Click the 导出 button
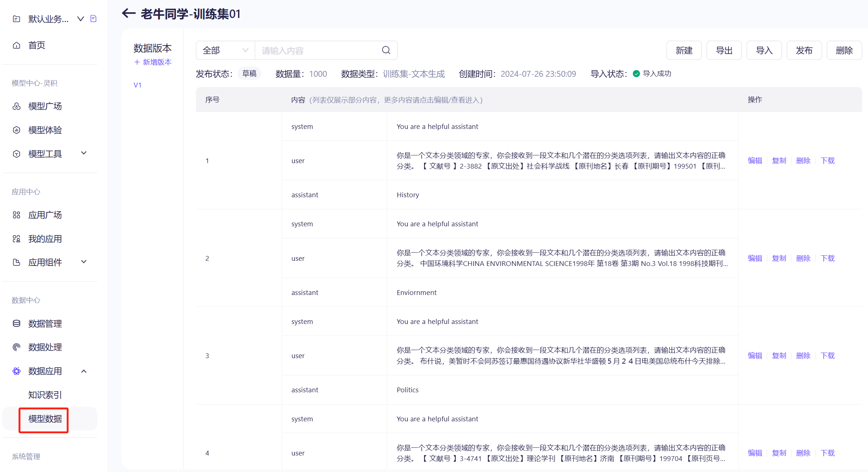Screen dimensions: 868x472 coord(724,50)
